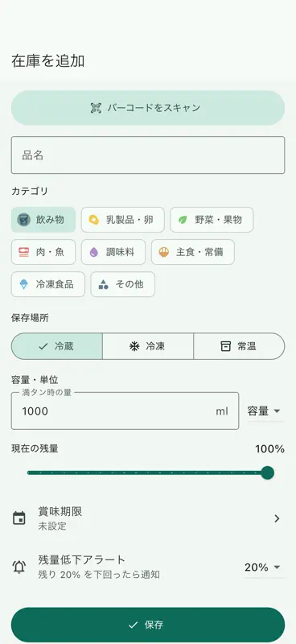The width and height of the screenshot is (296, 644).
Task: Select the 冷蔵 storage segment
Action: tap(56, 346)
